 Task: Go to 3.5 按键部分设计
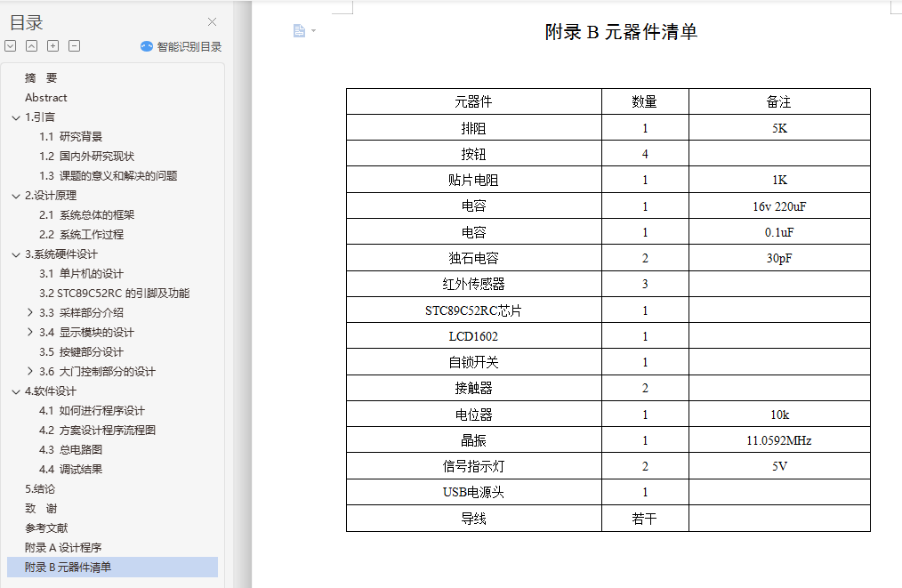81,351
